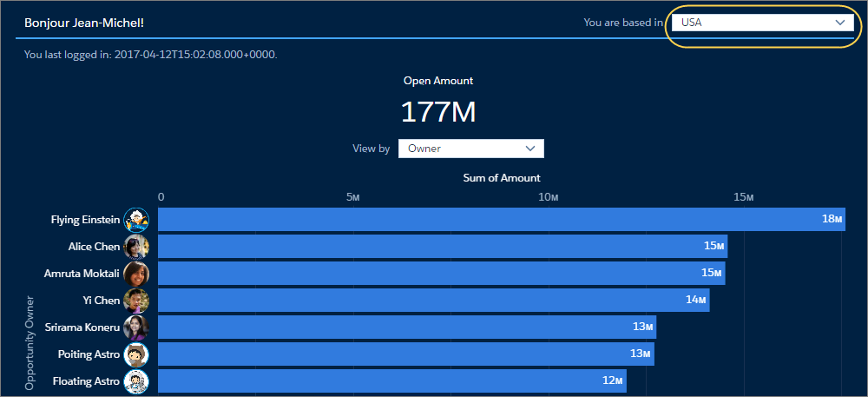
Task: Select the Srirama Koneru 13M bar
Action: click(407, 328)
